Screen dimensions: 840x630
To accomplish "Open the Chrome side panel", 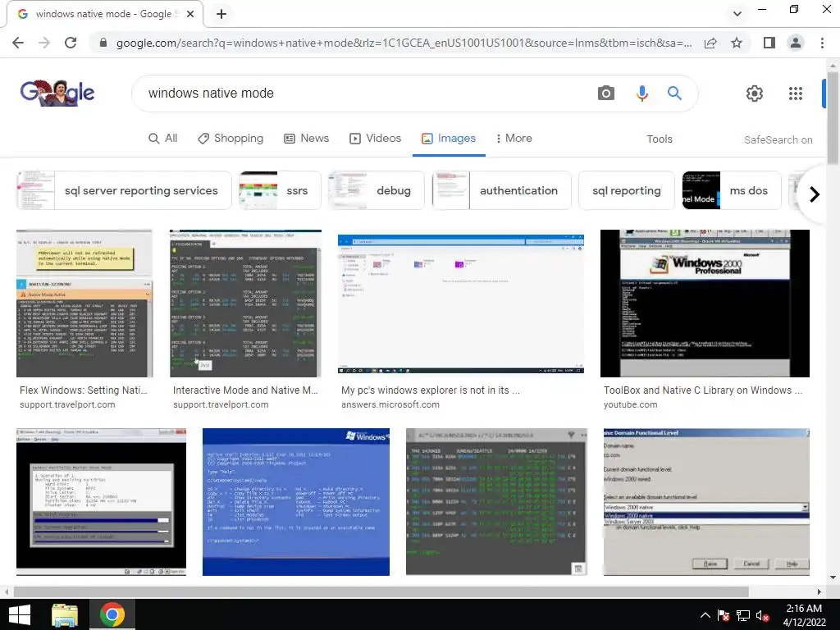I will pyautogui.click(x=769, y=43).
